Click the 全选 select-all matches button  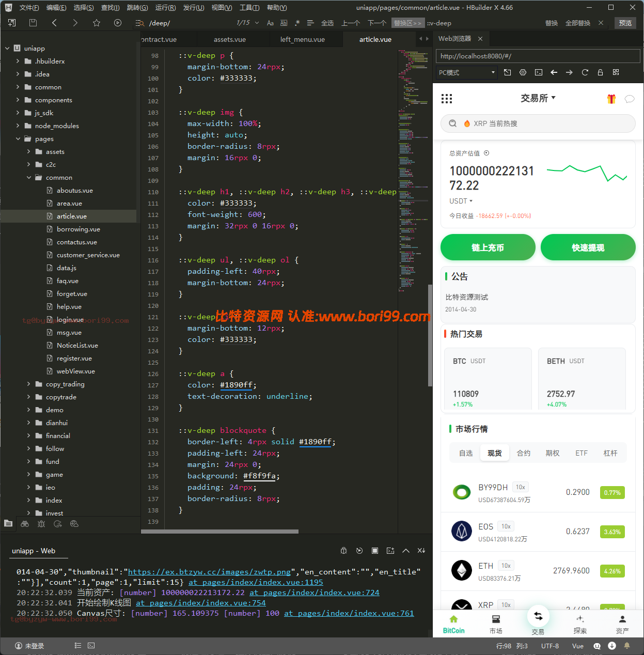pyautogui.click(x=327, y=23)
